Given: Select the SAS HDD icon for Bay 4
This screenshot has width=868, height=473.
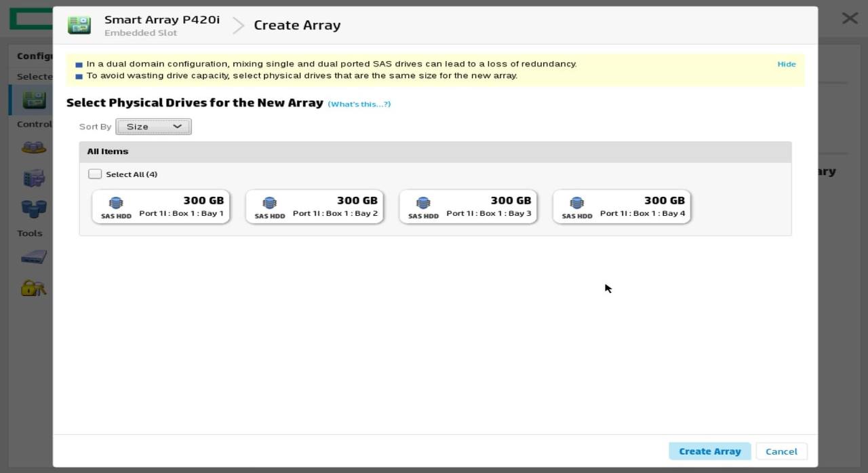Looking at the screenshot, I should tap(577, 203).
